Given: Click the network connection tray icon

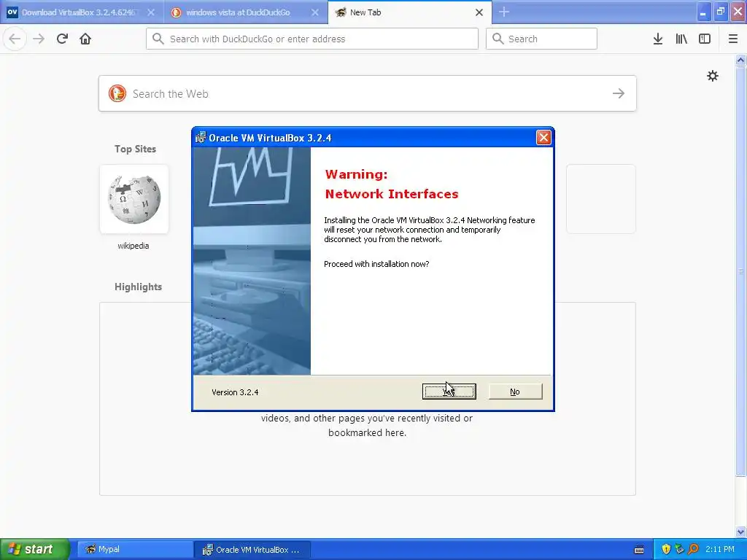Looking at the screenshot, I should pos(679,549).
